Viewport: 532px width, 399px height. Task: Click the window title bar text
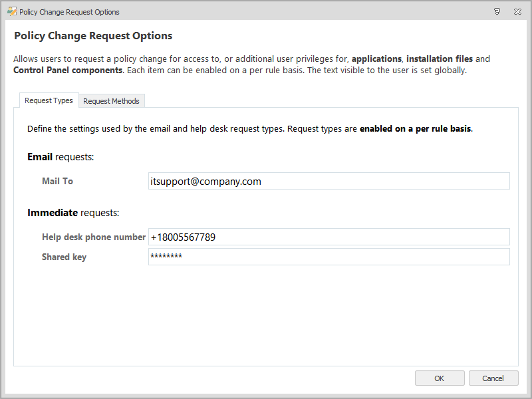[x=69, y=12]
